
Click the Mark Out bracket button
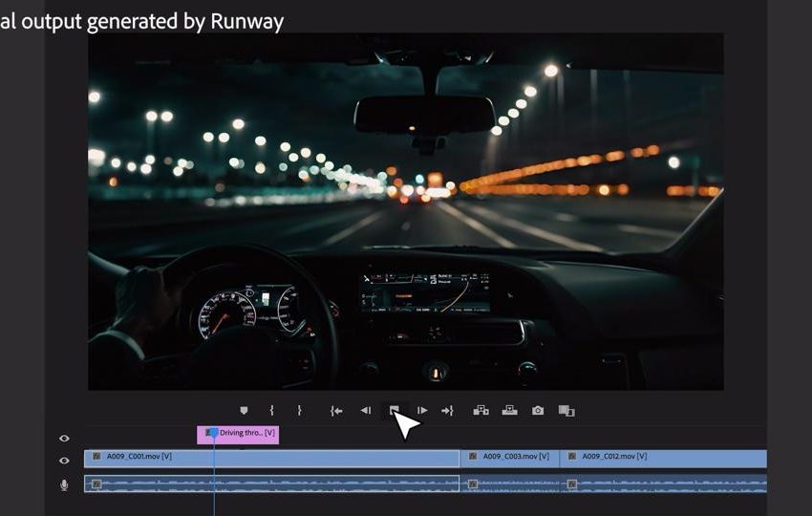pos(299,410)
